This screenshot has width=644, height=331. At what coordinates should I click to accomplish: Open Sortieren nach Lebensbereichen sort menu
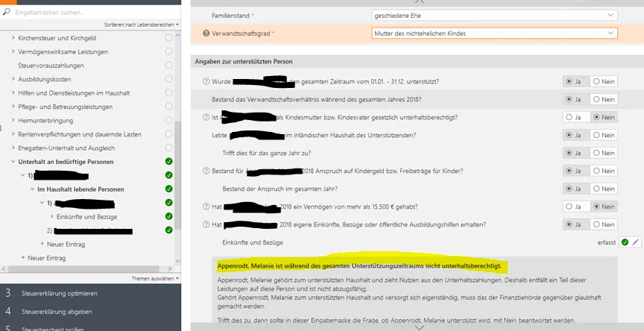[x=142, y=25]
